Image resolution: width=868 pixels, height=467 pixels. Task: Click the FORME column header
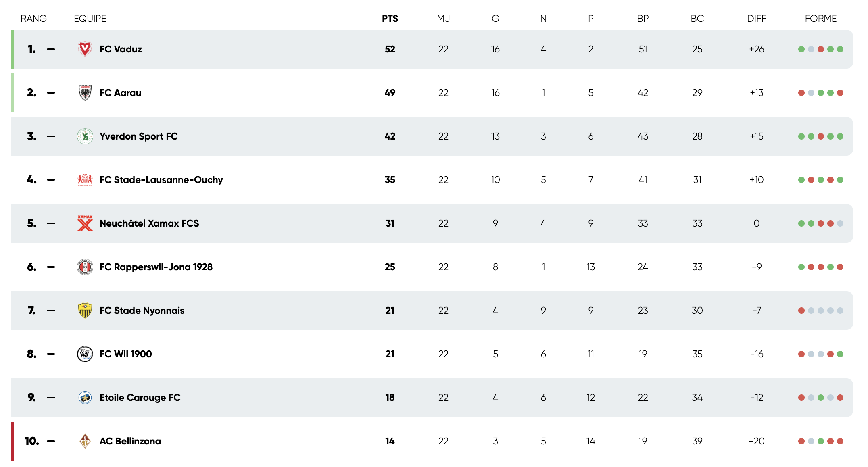click(x=820, y=19)
